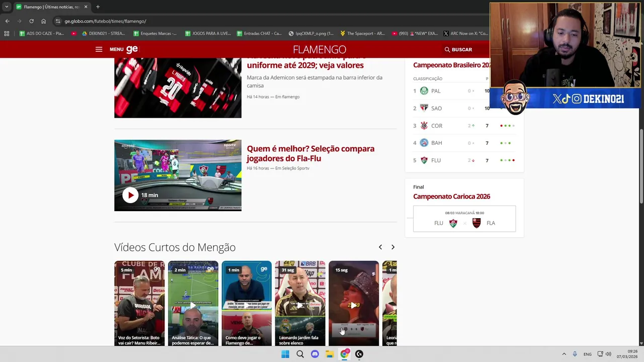
Task: Click Bahia crest in standings
Action: click(424, 143)
